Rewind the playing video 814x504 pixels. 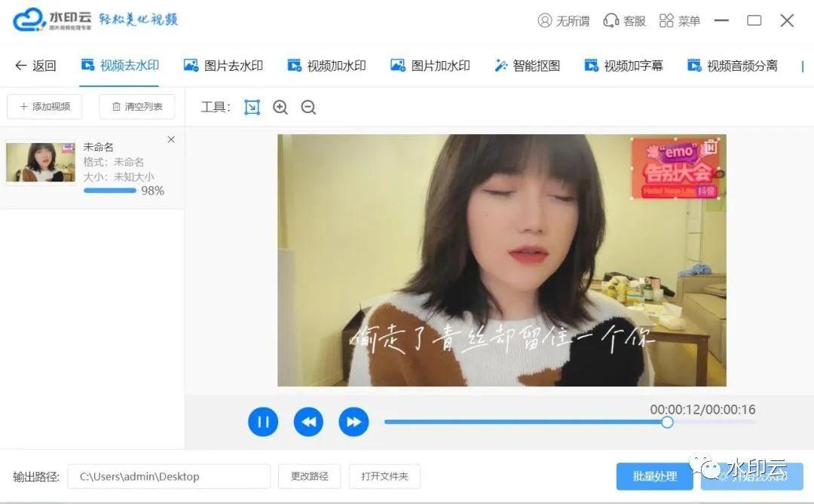click(x=308, y=421)
